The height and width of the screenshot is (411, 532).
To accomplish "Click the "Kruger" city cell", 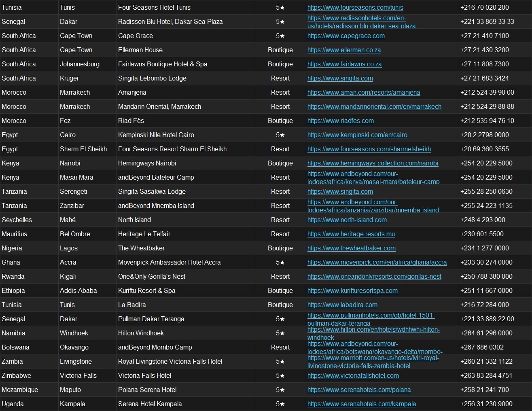I will 87,78.
